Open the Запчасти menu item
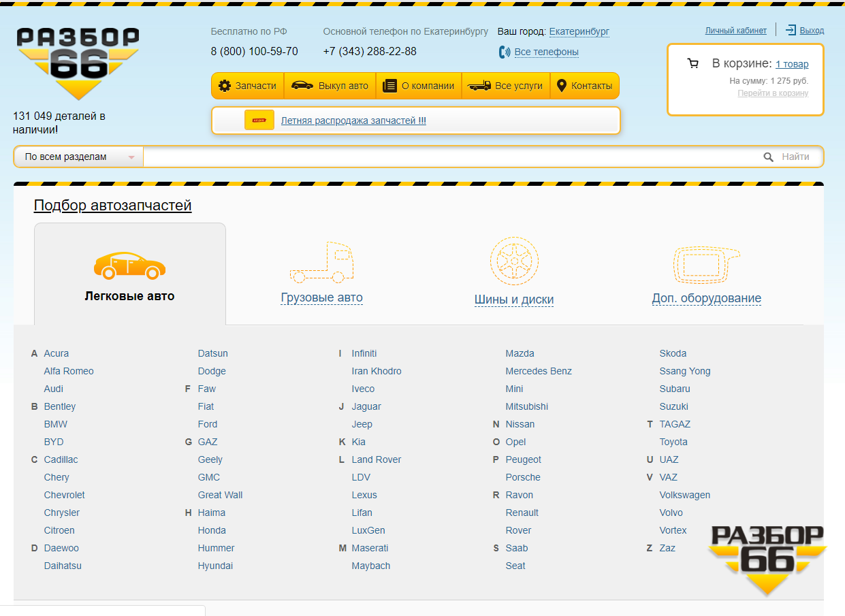Viewport: 845px width, 616px height. pyautogui.click(x=248, y=86)
